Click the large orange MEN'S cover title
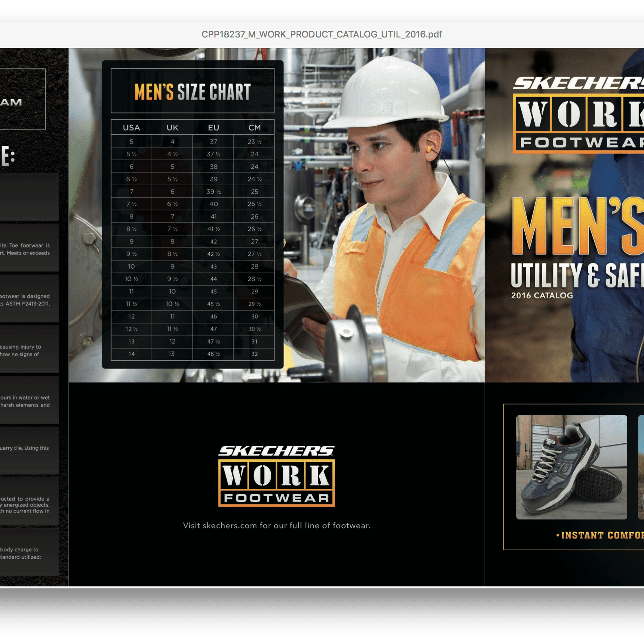 point(578,226)
